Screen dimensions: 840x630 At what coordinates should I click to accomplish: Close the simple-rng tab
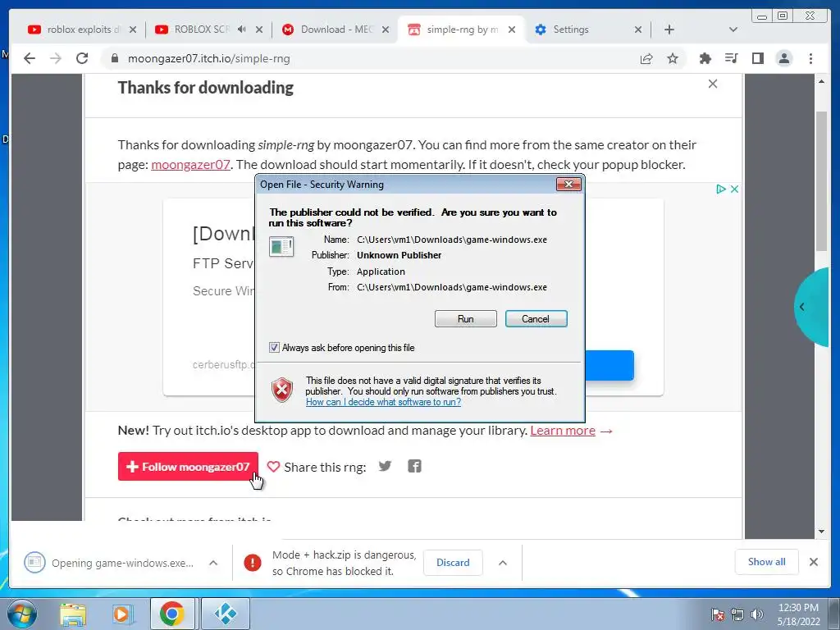pos(512,30)
